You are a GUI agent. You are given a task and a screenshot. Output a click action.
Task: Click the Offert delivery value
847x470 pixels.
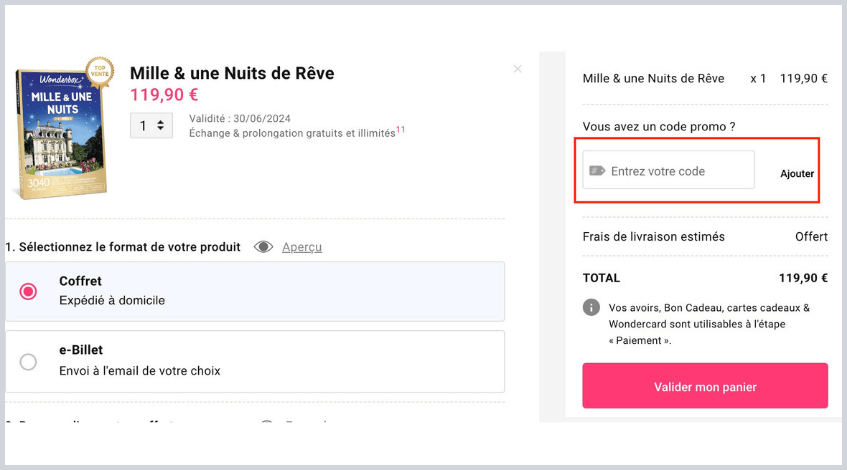(x=811, y=237)
